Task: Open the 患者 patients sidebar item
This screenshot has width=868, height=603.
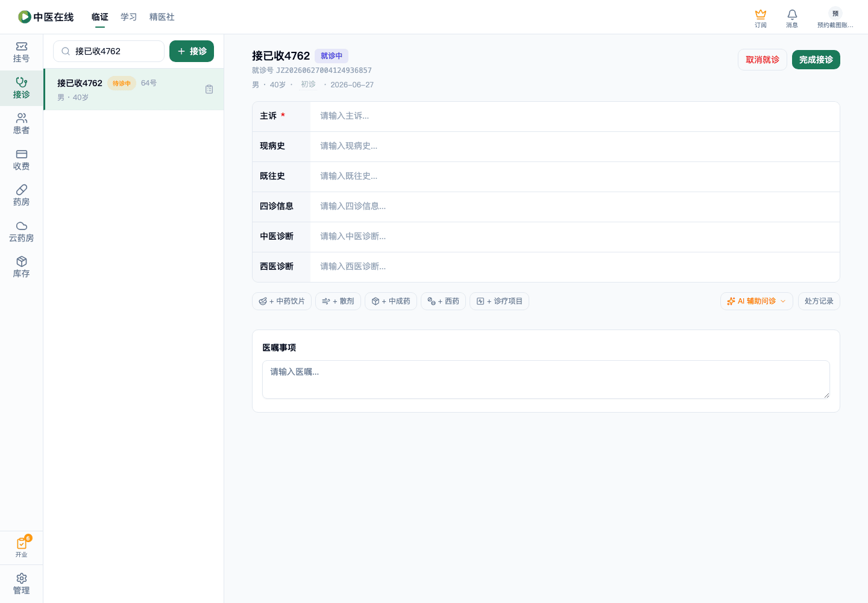Action: pyautogui.click(x=22, y=124)
